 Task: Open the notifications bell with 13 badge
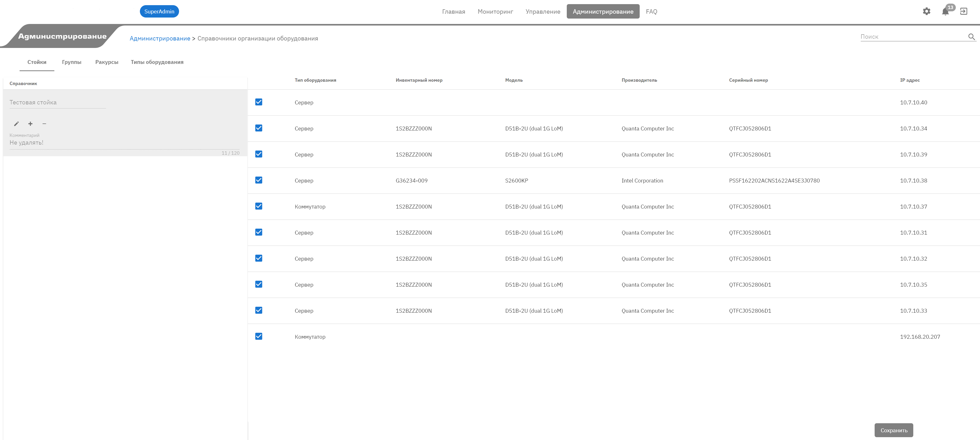946,11
